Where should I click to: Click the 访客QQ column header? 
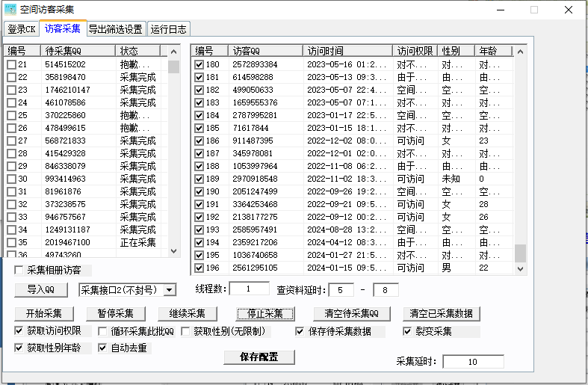[265, 51]
